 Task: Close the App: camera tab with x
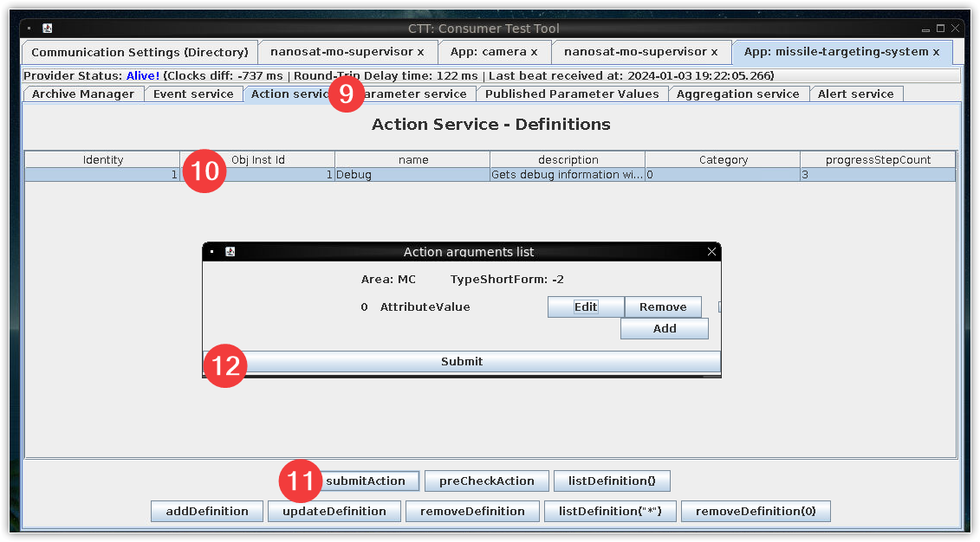point(535,52)
